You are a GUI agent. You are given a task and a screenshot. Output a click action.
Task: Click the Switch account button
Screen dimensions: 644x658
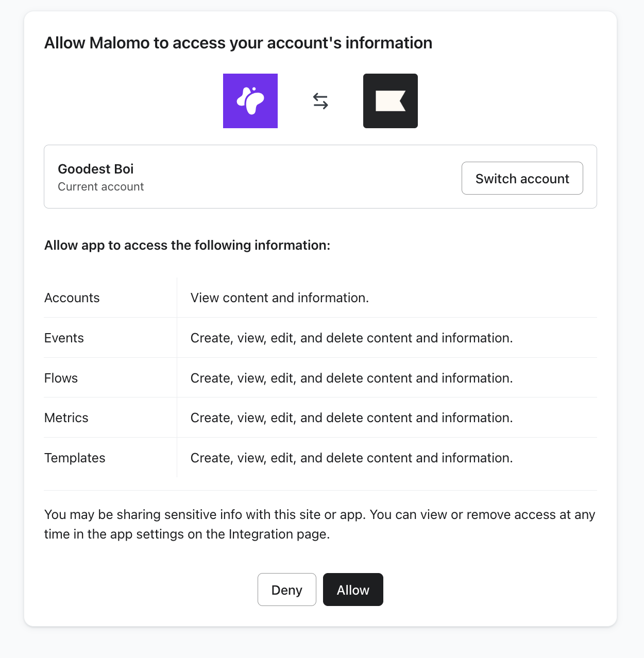point(522,178)
